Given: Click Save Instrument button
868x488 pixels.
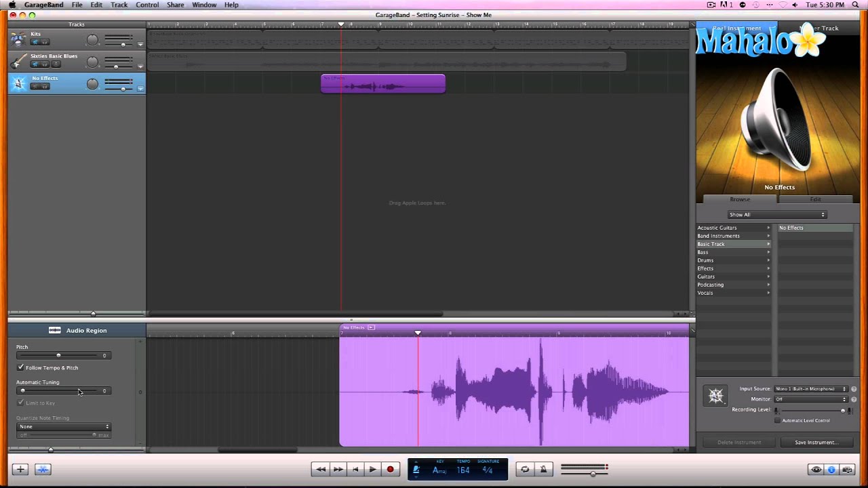Looking at the screenshot, I should [816, 443].
